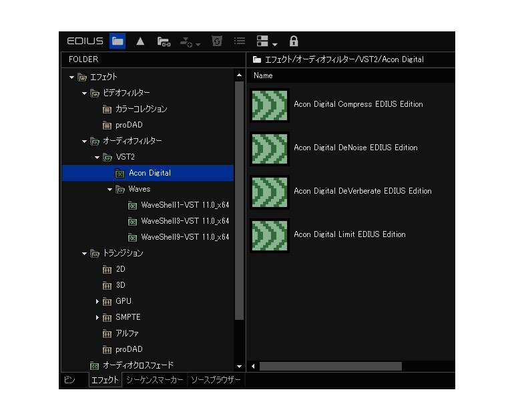
Task: Collapse the VST2 folder
Action: point(97,158)
